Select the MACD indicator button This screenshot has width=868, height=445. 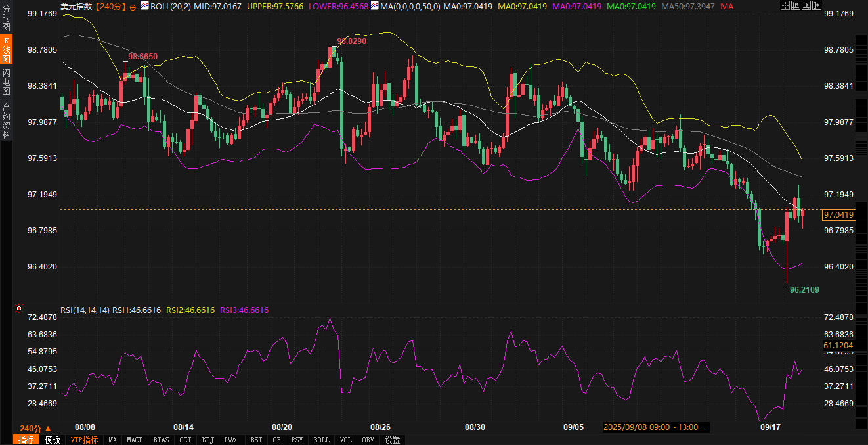[x=135, y=440]
